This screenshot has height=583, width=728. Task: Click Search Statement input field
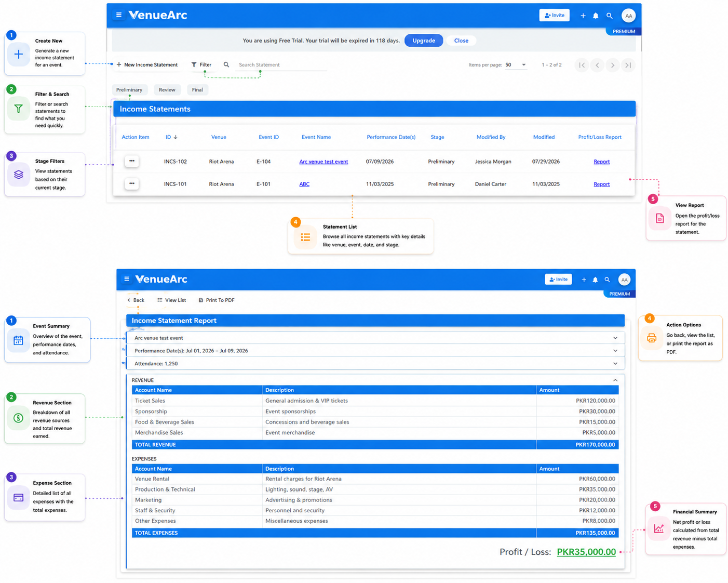click(282, 65)
